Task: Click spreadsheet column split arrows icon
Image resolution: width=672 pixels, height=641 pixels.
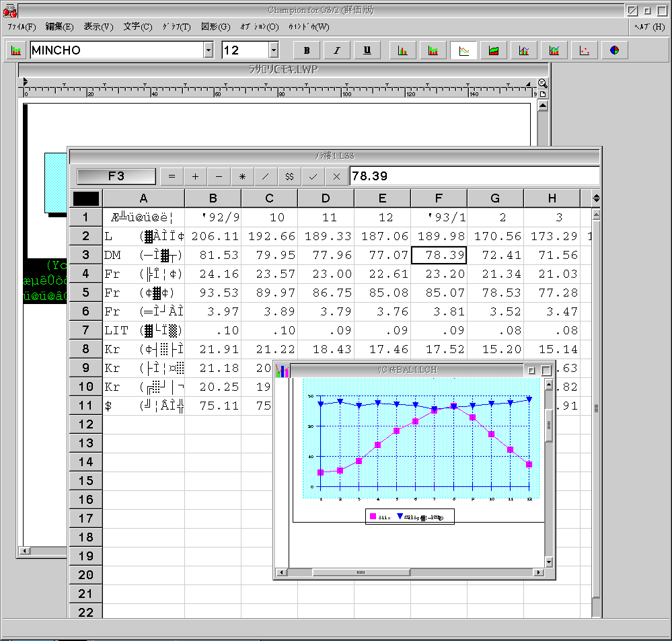Action: click(596, 198)
